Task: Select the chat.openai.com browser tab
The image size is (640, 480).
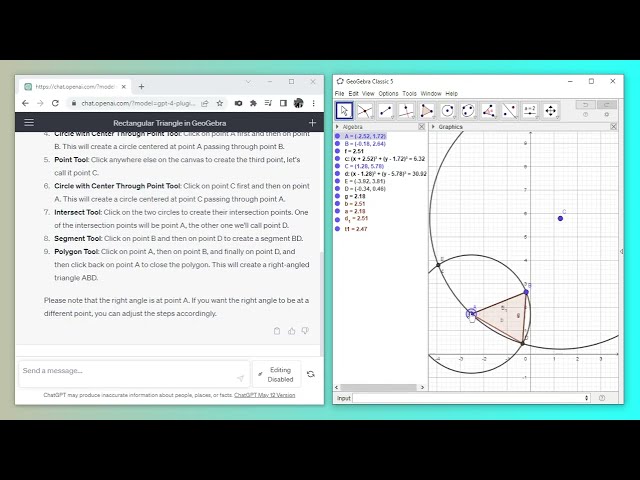Action: coord(75,87)
